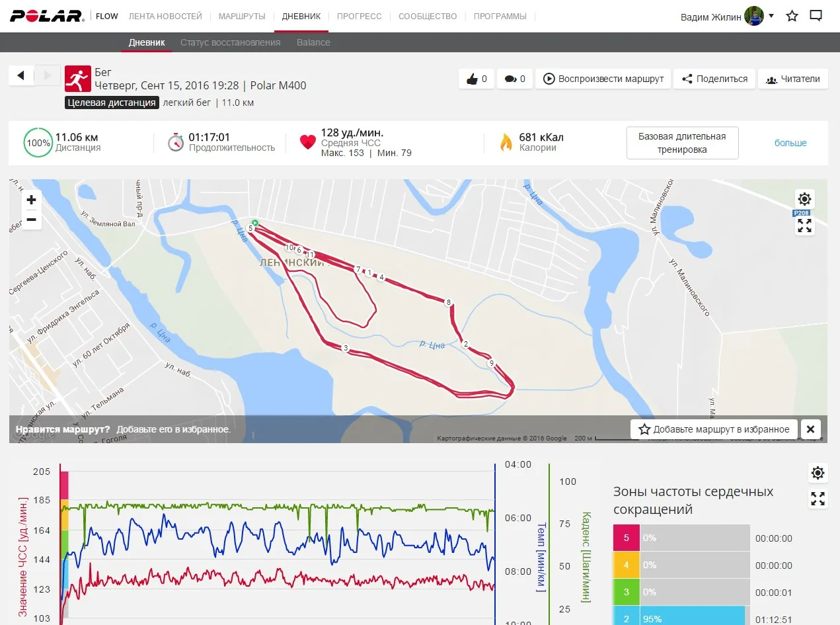Click kilometer marker 3 on map
Image resolution: width=840 pixels, height=625 pixels.
point(345,348)
